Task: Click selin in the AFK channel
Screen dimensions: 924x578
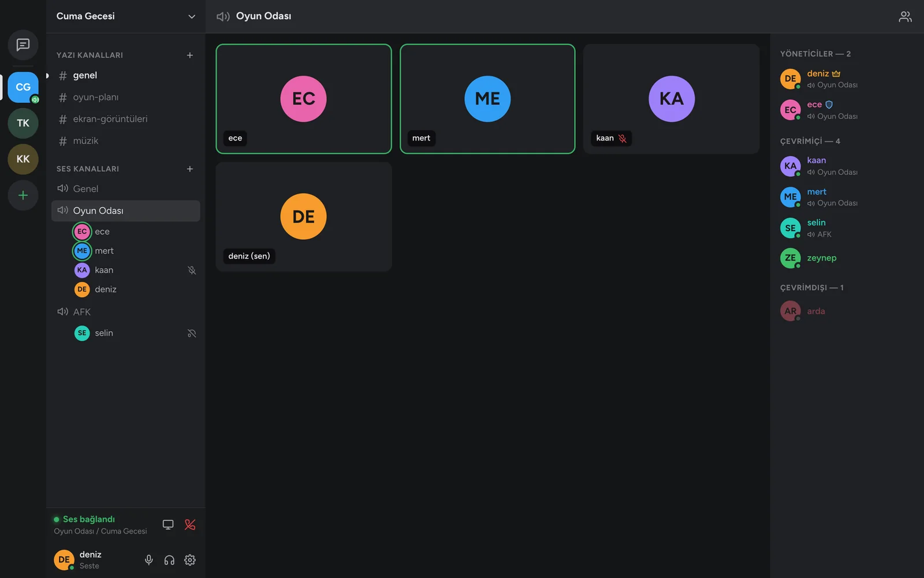Action: pyautogui.click(x=135, y=333)
